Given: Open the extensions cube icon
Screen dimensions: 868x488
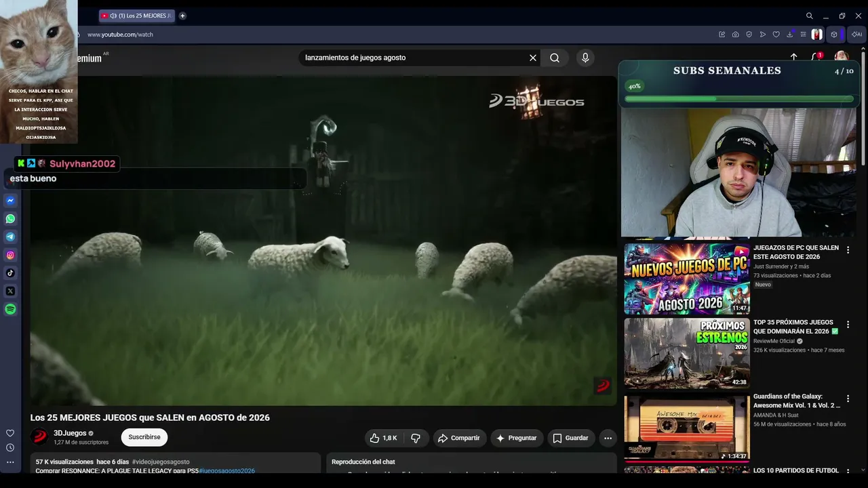Looking at the screenshot, I should click(834, 35).
